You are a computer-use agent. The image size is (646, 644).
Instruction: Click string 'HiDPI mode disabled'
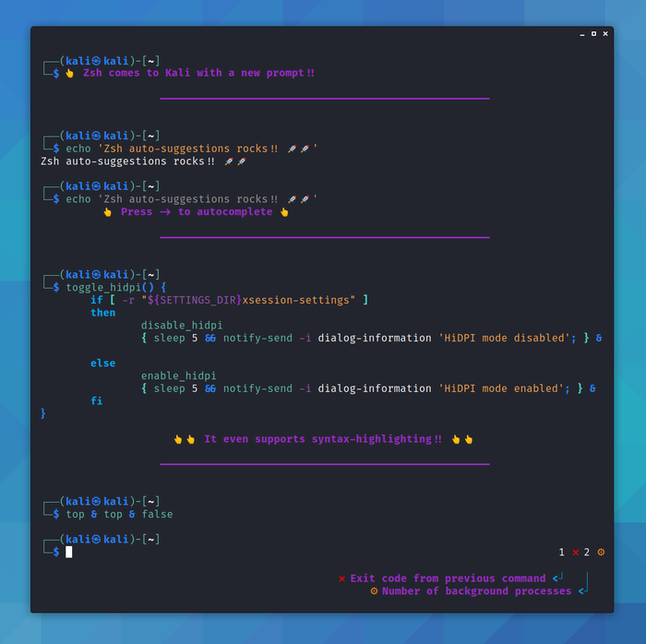(x=504, y=338)
